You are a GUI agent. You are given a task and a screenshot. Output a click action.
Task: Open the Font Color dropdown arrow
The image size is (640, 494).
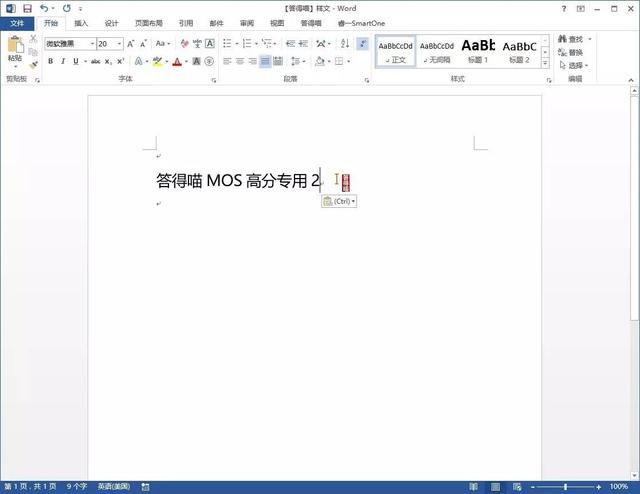point(187,61)
